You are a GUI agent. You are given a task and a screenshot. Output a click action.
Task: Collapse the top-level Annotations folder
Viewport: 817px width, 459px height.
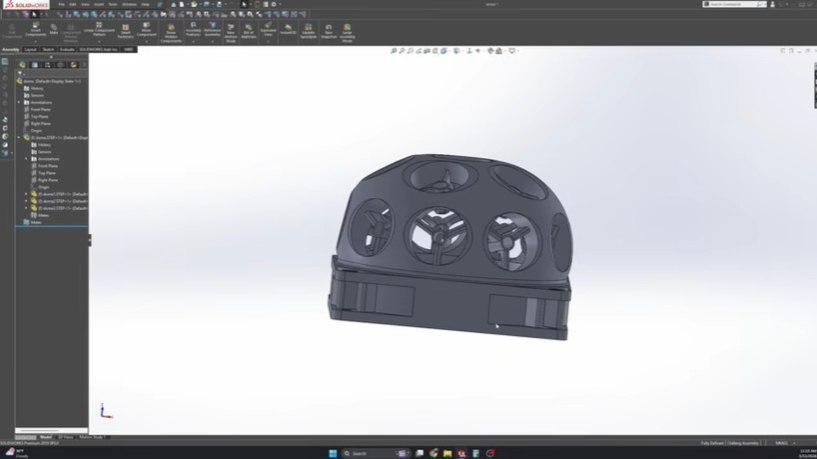19,103
